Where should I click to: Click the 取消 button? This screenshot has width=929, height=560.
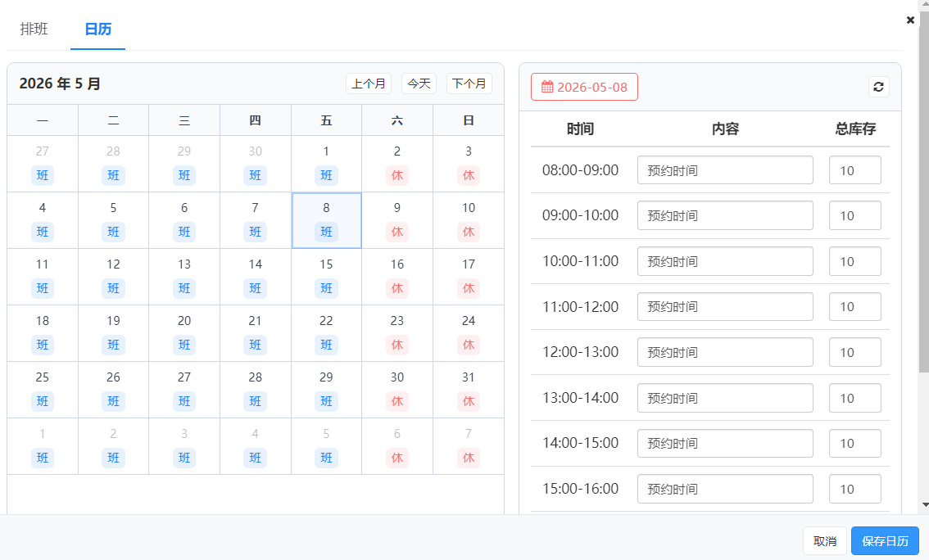[x=825, y=541]
